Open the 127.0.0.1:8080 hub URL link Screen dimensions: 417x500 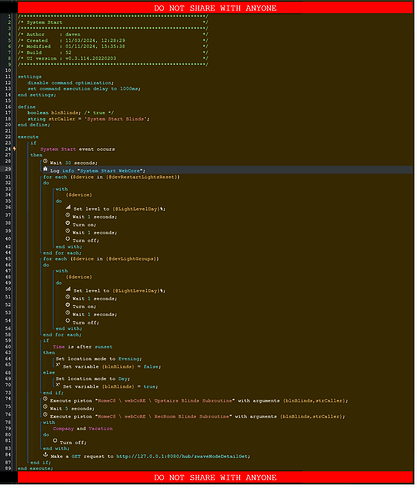[183, 456]
